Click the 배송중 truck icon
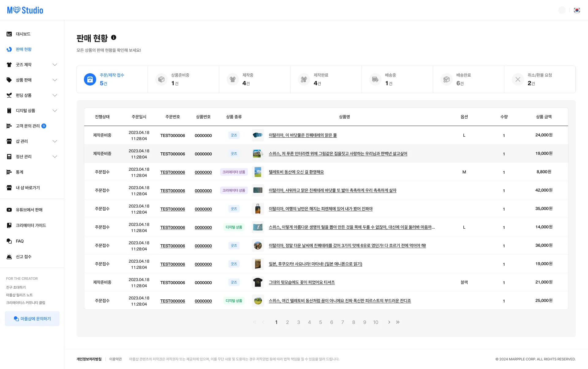This screenshot has height=369, width=588. [x=375, y=79]
